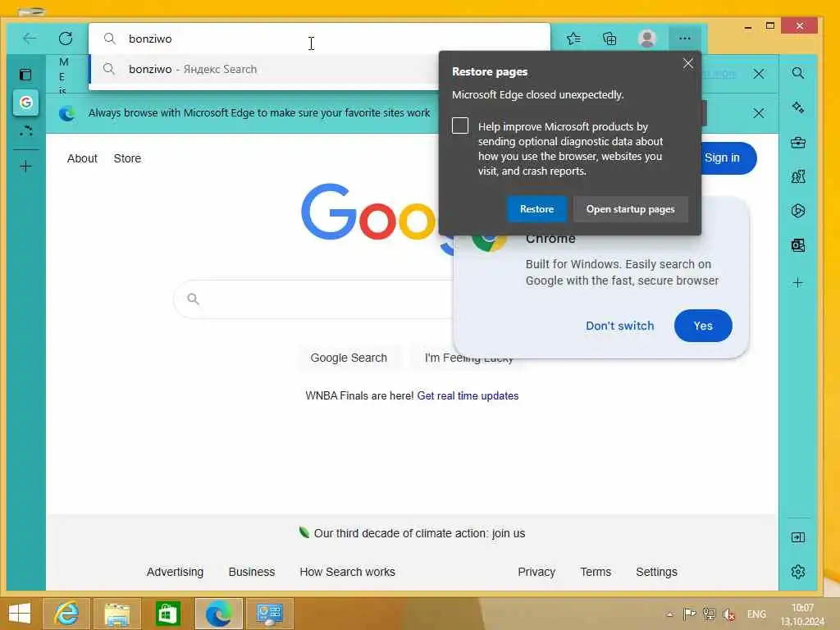Close the Restore pages dialog
840x630 pixels.
688,63
